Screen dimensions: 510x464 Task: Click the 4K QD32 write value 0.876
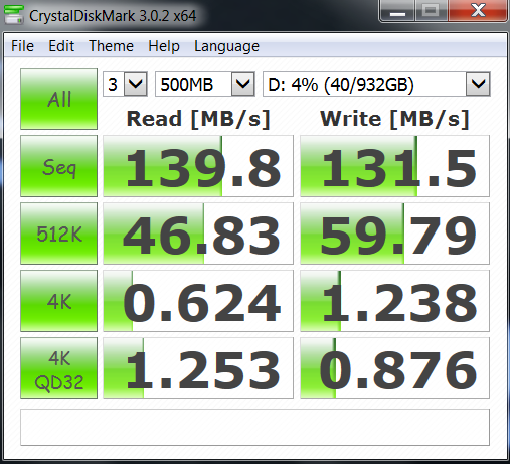[x=395, y=368]
